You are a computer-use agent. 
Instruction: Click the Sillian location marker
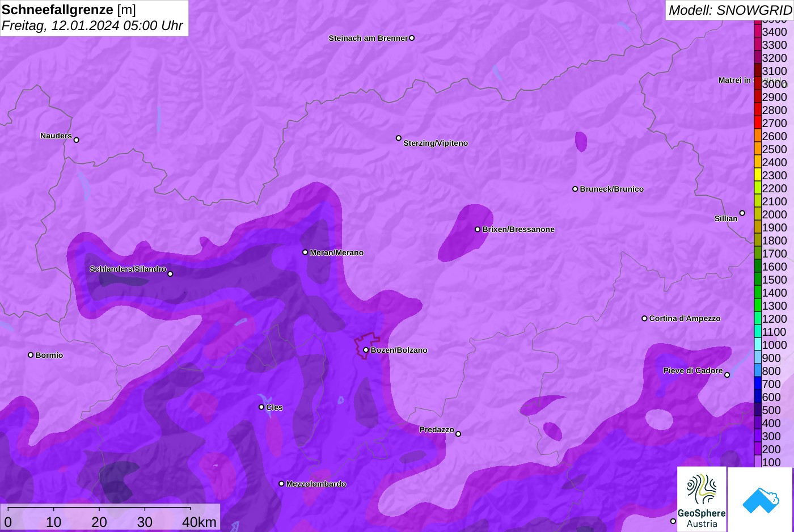[742, 213]
